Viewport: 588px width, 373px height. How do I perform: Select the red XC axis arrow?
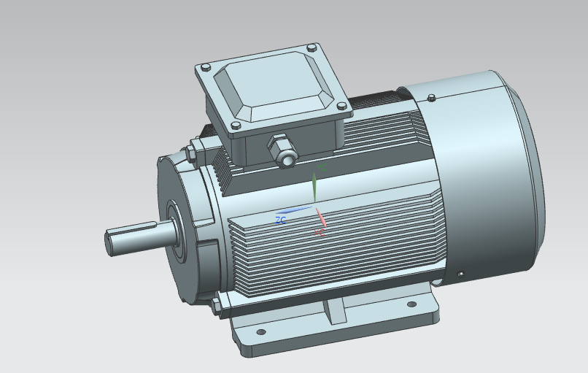[320, 218]
